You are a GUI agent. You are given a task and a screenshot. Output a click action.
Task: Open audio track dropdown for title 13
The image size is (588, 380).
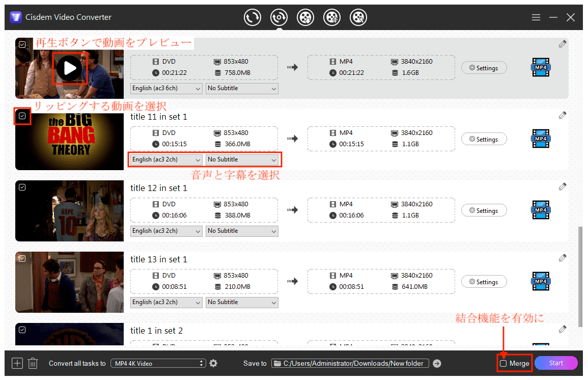pyautogui.click(x=166, y=303)
